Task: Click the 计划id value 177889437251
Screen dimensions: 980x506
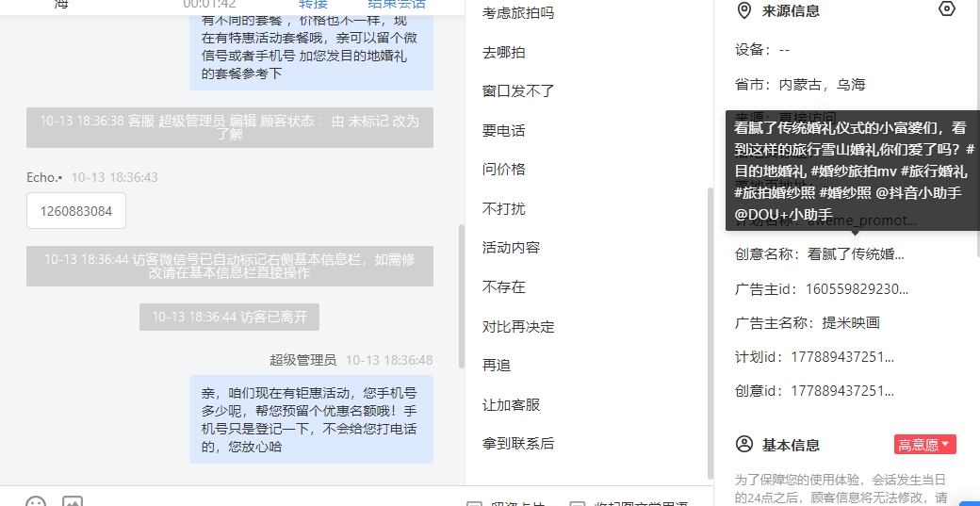Action: 842,357
